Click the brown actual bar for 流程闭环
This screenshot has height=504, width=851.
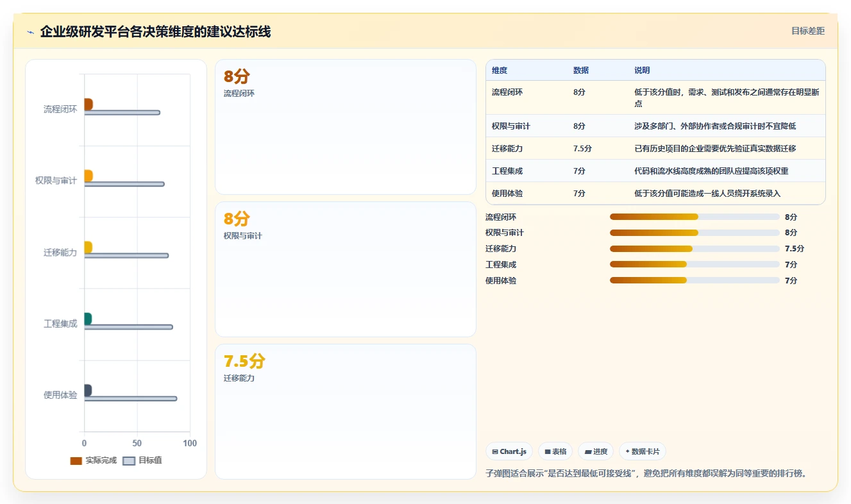point(88,105)
